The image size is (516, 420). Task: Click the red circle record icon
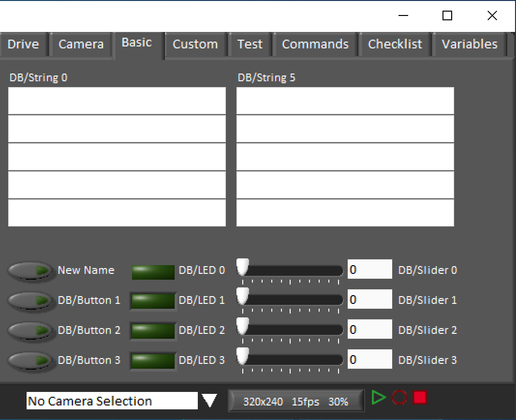click(x=399, y=398)
